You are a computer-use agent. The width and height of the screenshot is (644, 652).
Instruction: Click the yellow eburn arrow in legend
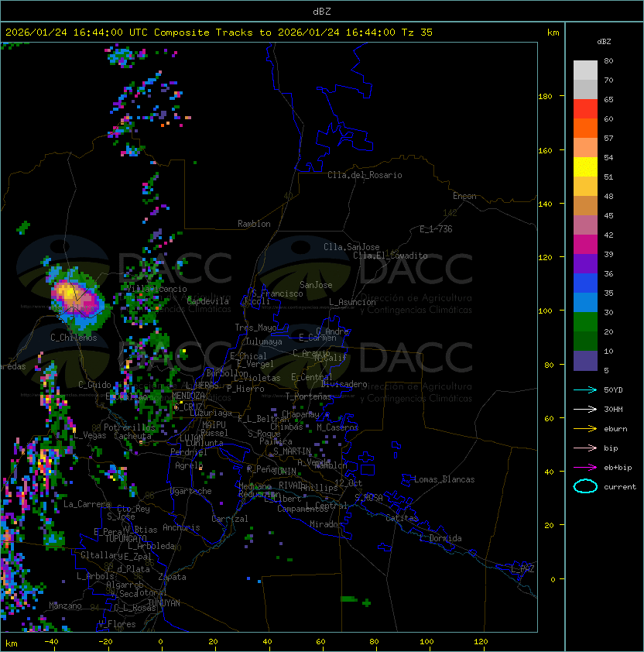[585, 429]
